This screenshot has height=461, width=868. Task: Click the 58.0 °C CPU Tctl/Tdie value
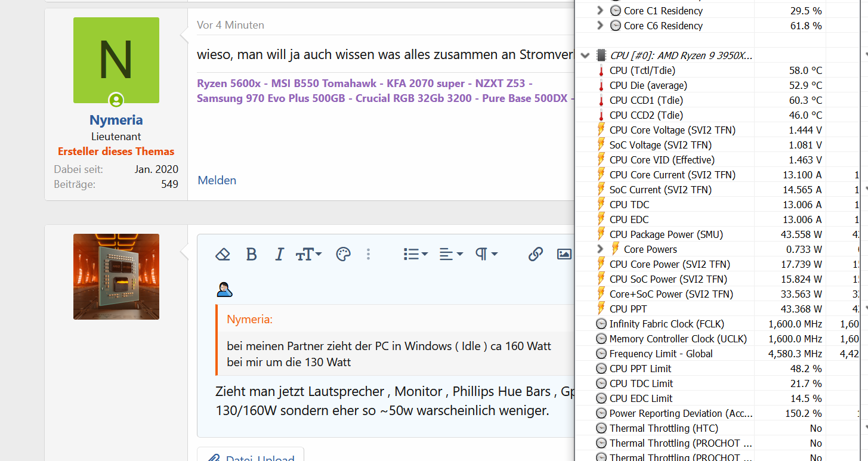click(805, 70)
